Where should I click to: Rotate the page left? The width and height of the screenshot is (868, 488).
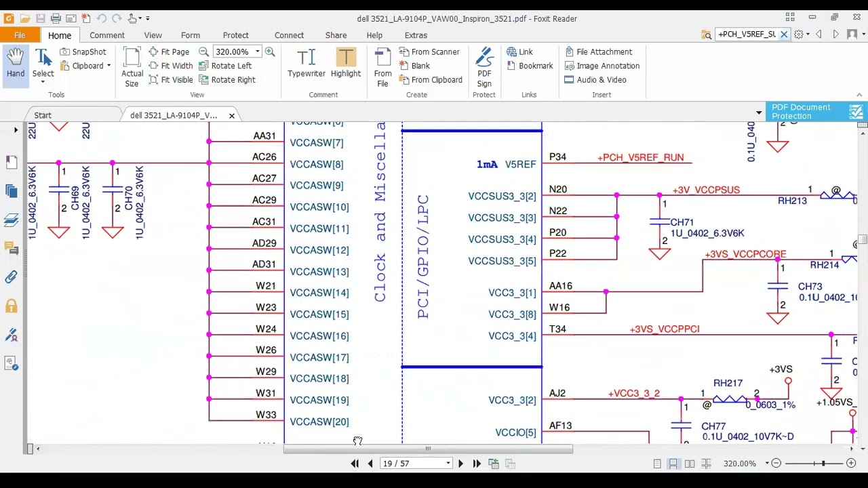pyautogui.click(x=225, y=66)
